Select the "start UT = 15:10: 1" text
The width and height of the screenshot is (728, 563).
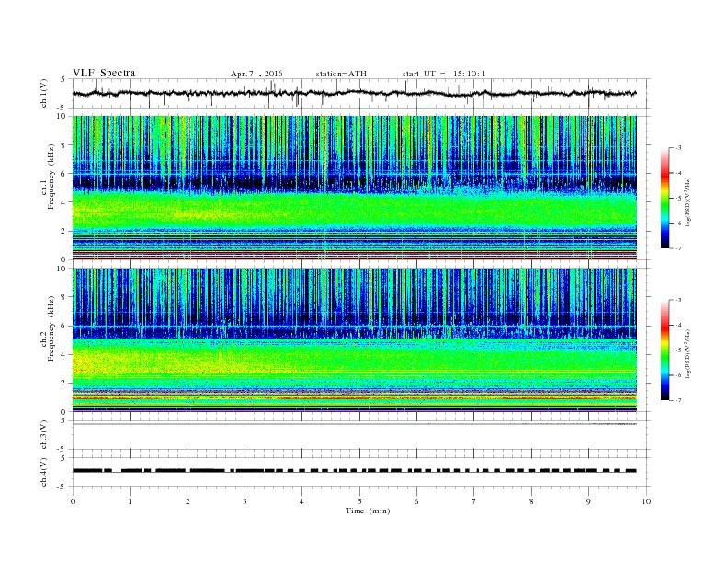(443, 74)
